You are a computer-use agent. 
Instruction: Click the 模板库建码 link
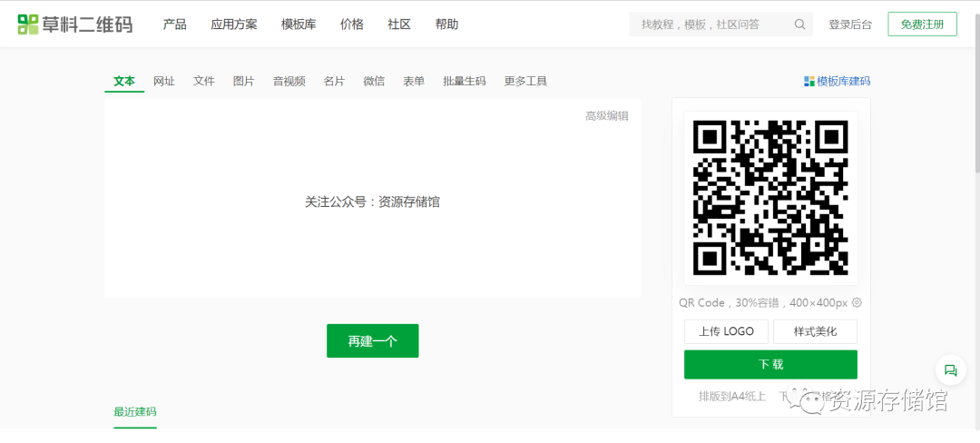843,81
